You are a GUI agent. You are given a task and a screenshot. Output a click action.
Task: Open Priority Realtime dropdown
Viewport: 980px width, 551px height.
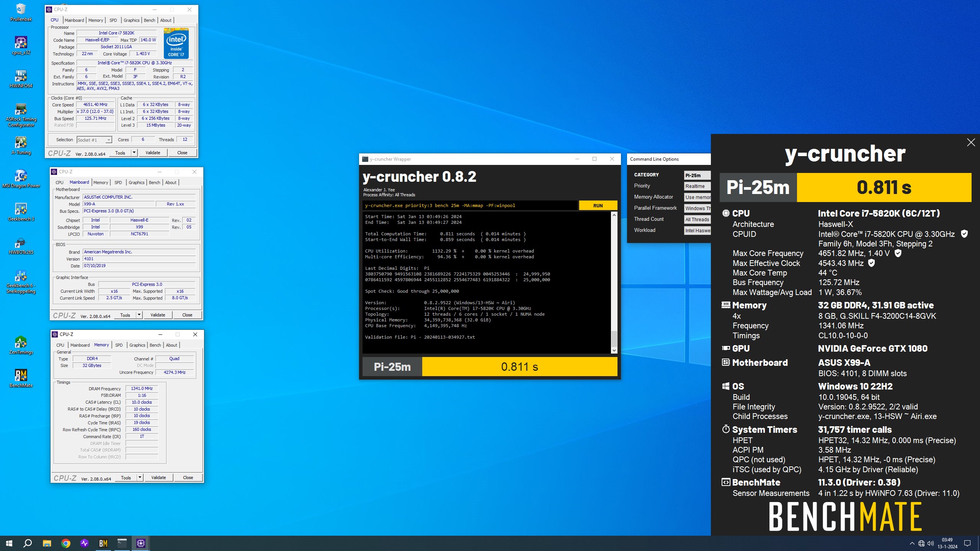click(697, 186)
